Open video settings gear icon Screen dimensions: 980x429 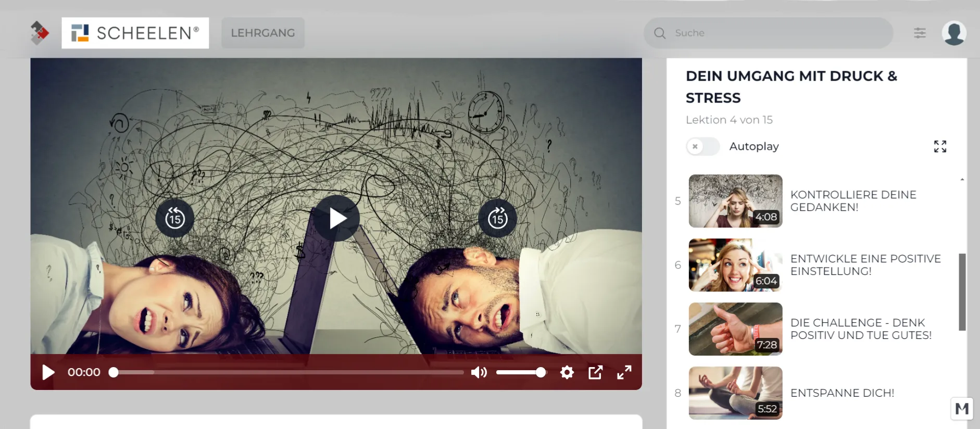point(567,372)
